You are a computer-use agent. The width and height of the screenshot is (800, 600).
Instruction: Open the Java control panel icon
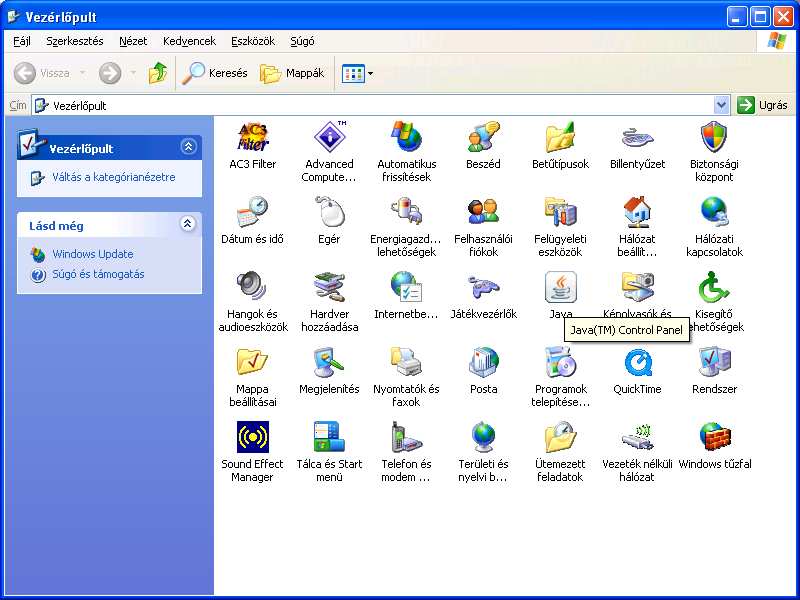[x=560, y=287]
